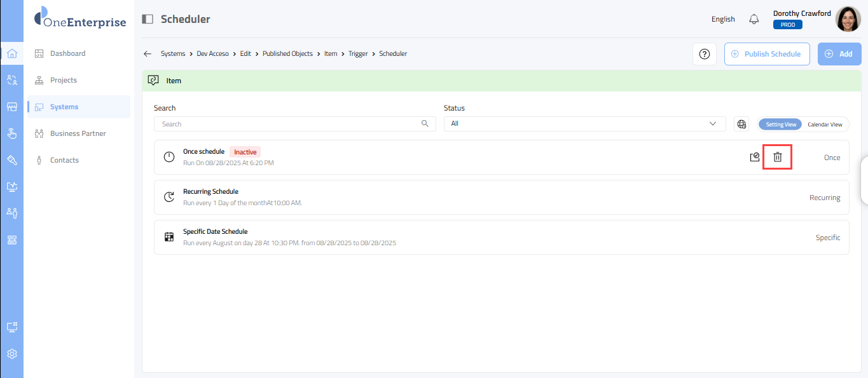
Task: Go back using the breadcrumb arrow
Action: pos(148,54)
